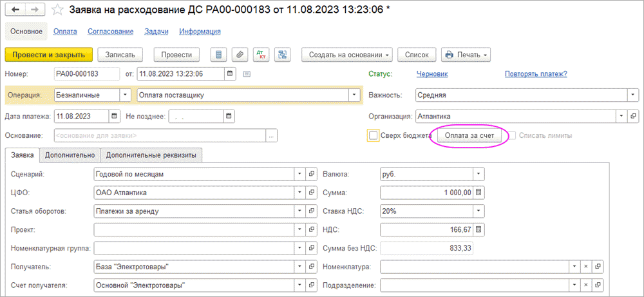Click the Список button
Screen dimensions: 644x297
[x=417, y=55]
